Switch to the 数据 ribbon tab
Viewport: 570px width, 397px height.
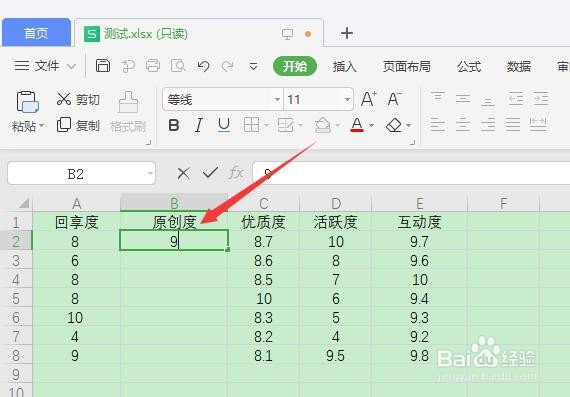point(519,67)
